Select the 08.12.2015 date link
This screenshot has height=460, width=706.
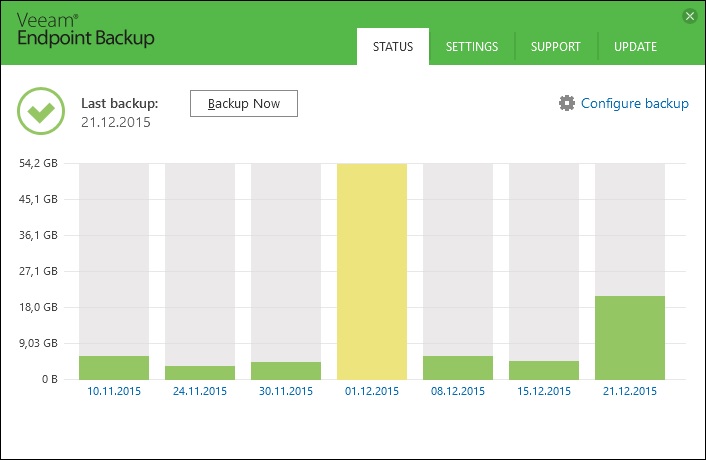(458, 391)
